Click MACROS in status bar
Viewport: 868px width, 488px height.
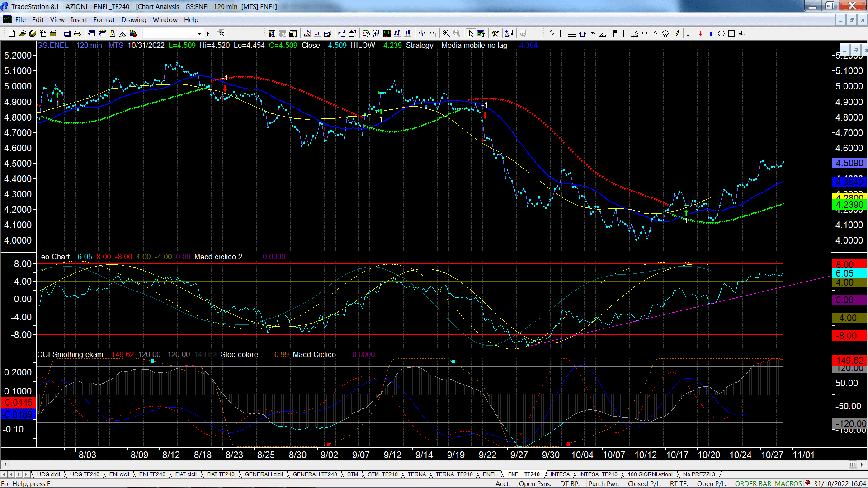coord(788,483)
